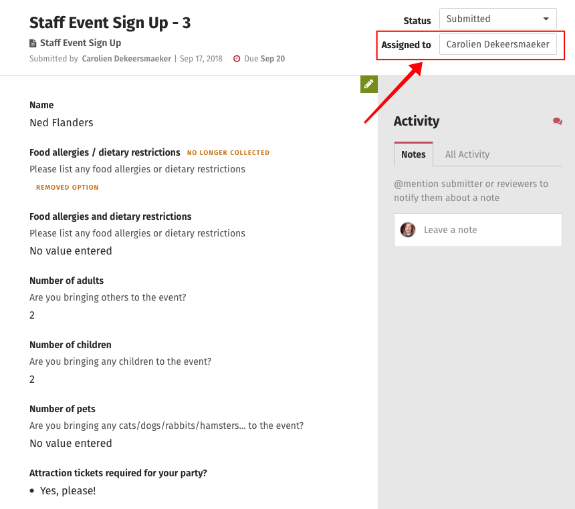Click the red comments icon beside Activity

tap(557, 121)
